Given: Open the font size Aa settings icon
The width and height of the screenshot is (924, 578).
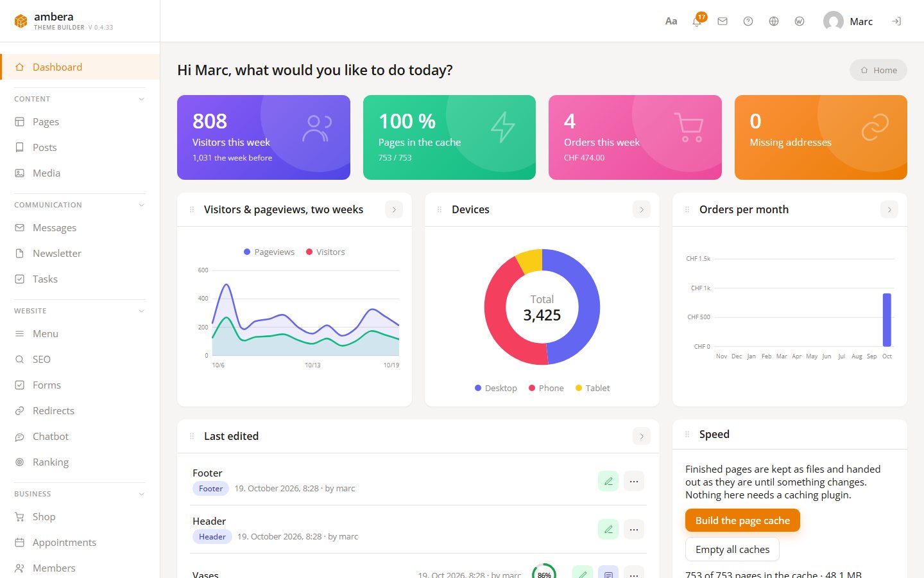Looking at the screenshot, I should 671,21.
